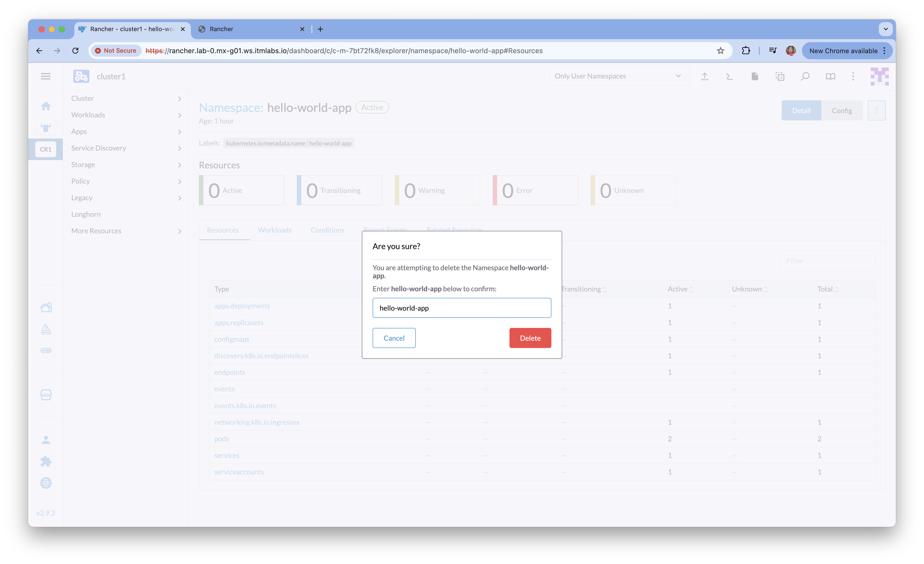Open the extensions puzzle icon in sidebar
The image size is (924, 564).
[46, 461]
